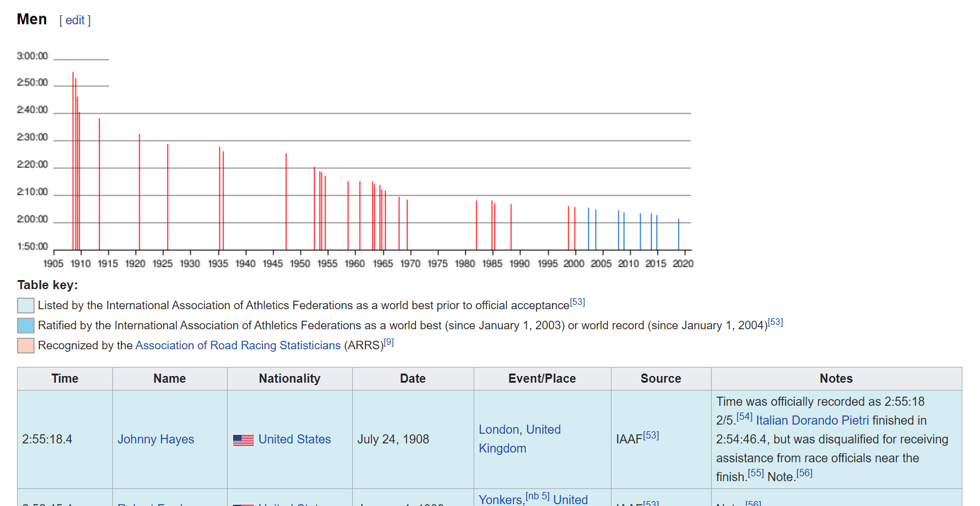Click the red bar near 1920
The image size is (980, 506).
[140, 192]
